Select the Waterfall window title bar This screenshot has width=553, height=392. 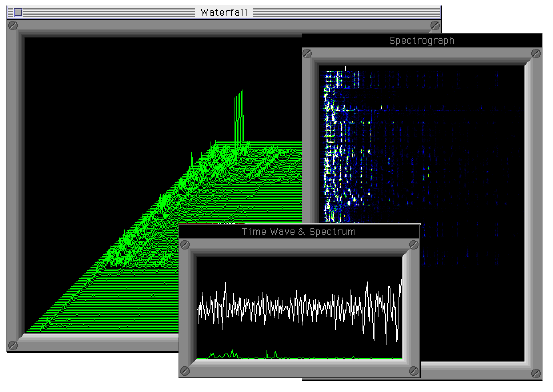click(224, 13)
